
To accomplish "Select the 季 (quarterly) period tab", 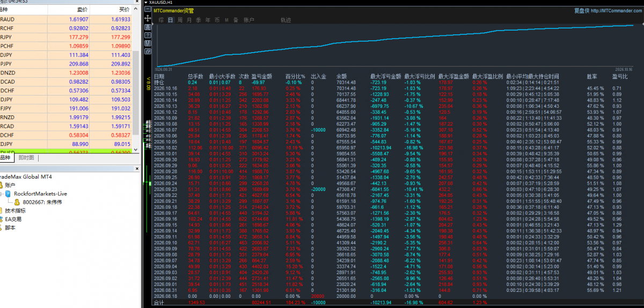I will (198, 20).
